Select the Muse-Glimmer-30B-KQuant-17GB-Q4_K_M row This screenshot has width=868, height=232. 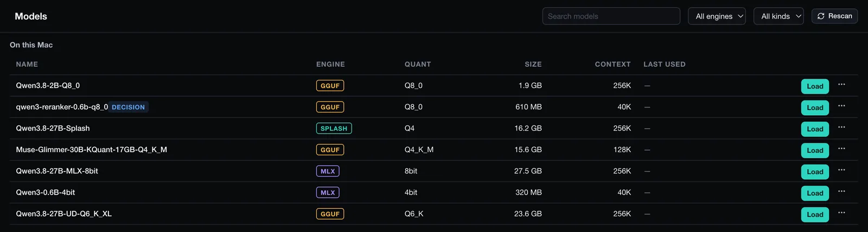pos(434,149)
